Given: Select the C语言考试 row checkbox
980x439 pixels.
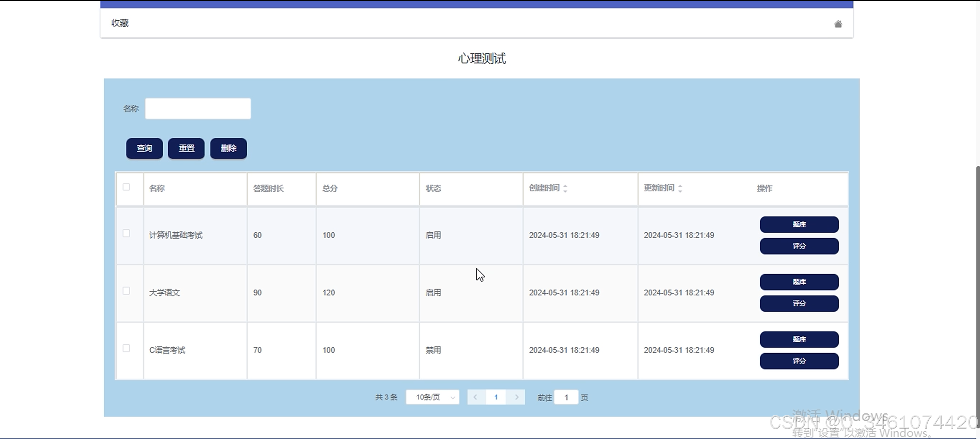Looking at the screenshot, I should coord(126,348).
